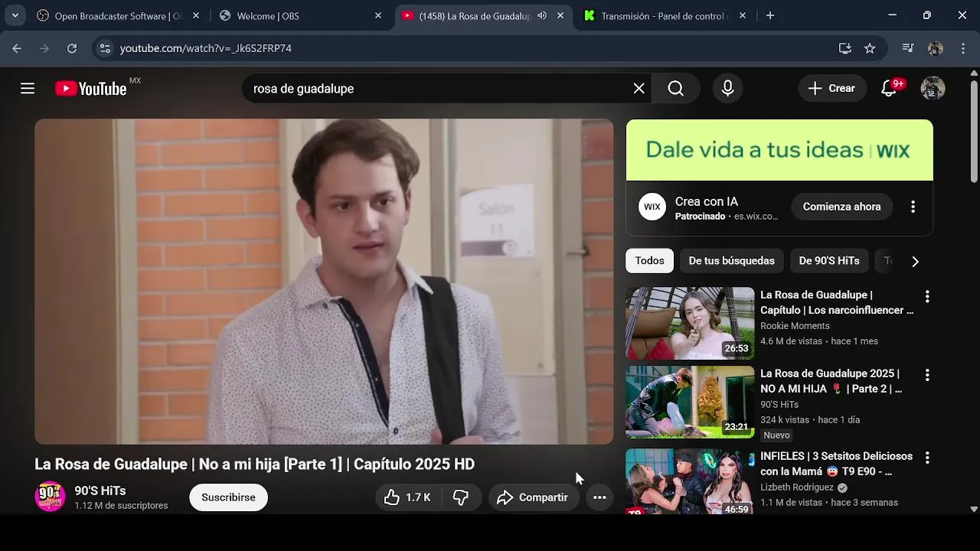
Task: Close the Open Broadcaster Software tab
Action: pyautogui.click(x=196, y=15)
